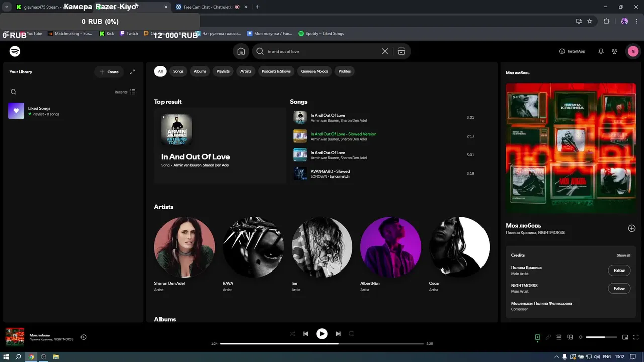This screenshot has height=362, width=644.
Task: Click the Create button in library
Action: click(x=109, y=72)
